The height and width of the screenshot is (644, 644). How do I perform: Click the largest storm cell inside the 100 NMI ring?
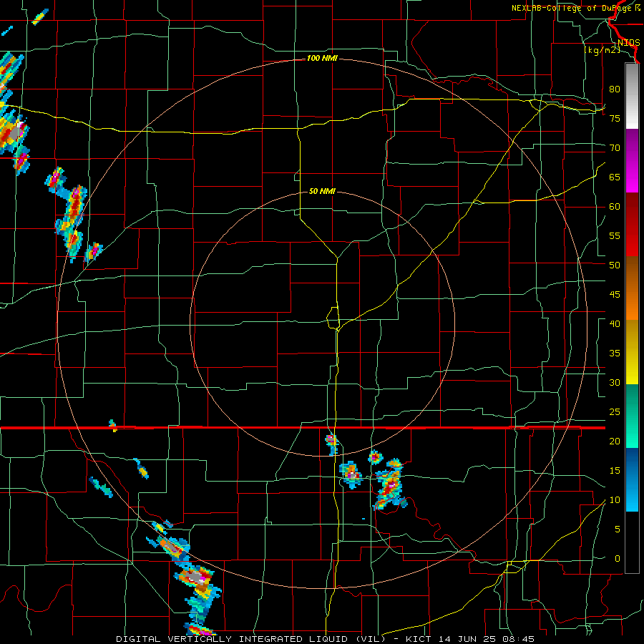click(x=389, y=484)
